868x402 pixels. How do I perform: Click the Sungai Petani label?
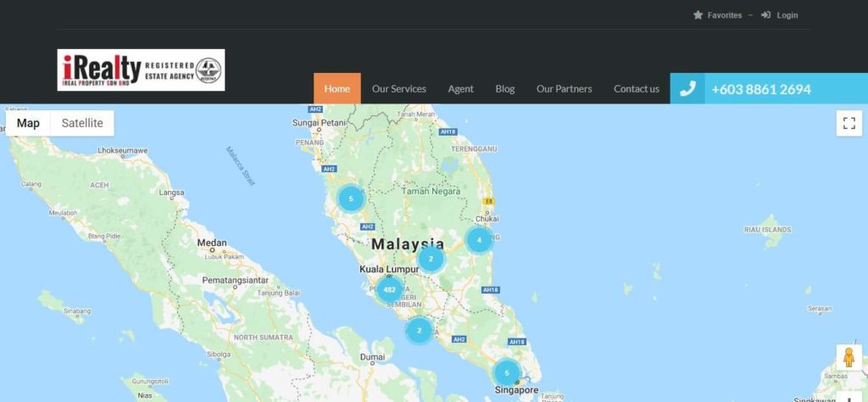coord(319,122)
